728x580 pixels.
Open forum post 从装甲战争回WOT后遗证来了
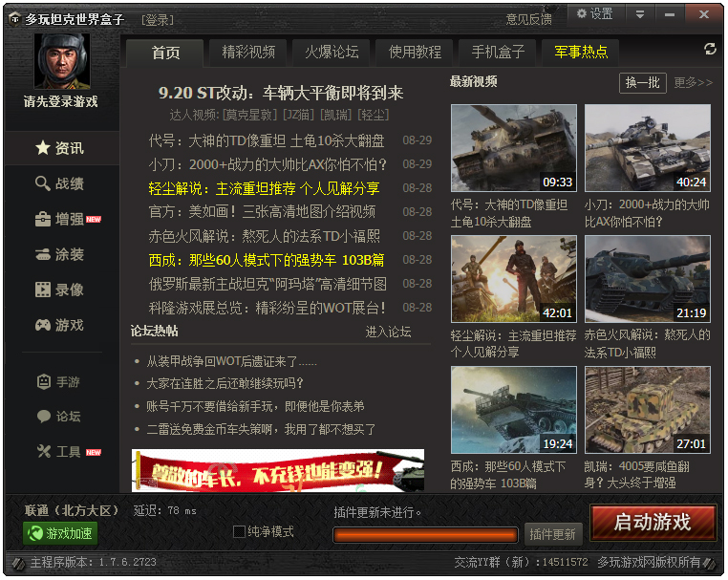231,361
